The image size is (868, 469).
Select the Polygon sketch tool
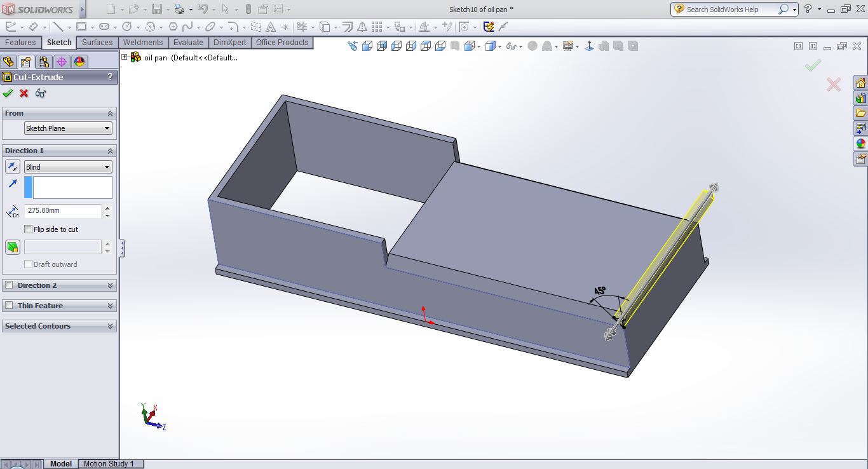pyautogui.click(x=173, y=27)
